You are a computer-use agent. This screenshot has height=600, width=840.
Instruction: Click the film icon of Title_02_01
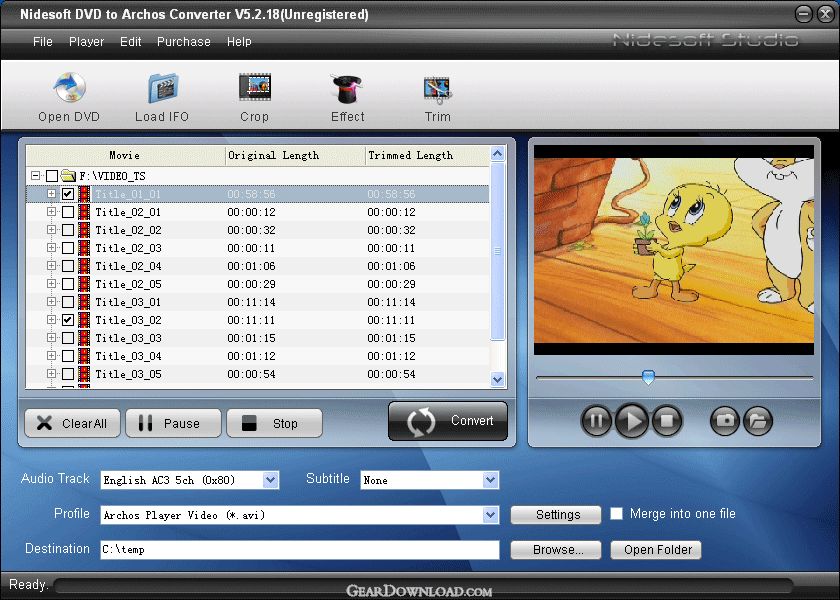[84, 212]
